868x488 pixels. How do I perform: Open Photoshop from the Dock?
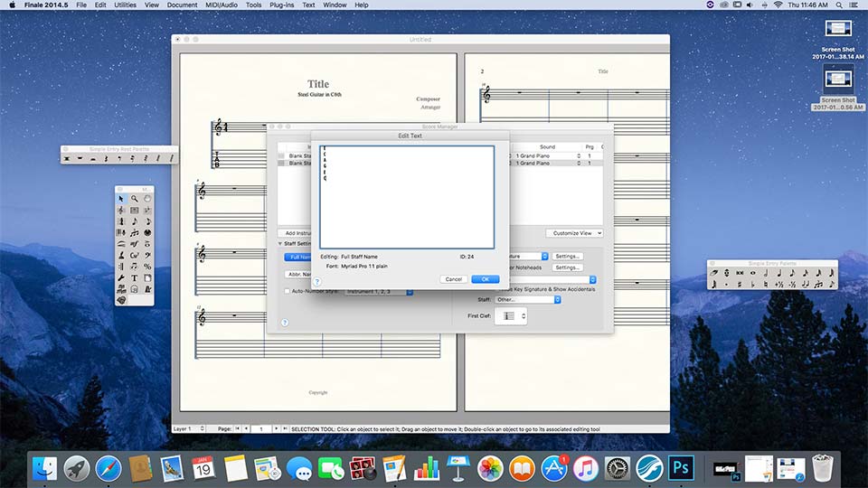(680, 467)
